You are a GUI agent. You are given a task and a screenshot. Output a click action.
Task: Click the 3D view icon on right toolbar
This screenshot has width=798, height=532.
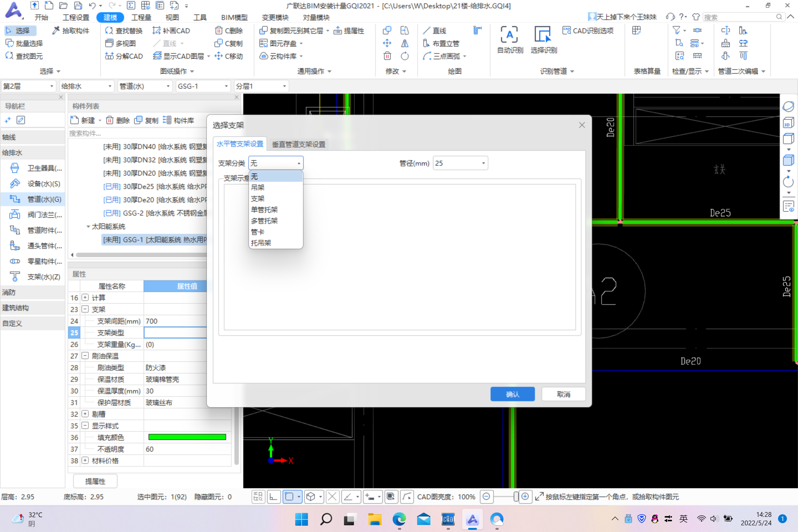click(x=788, y=123)
